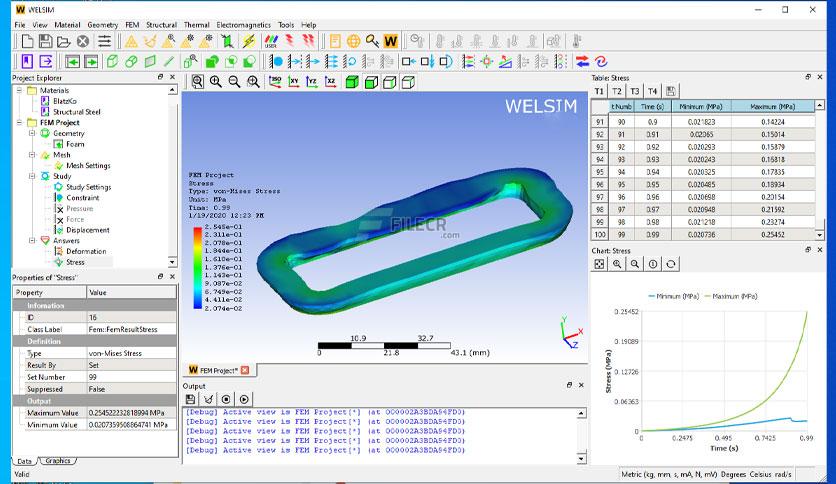Collapse the FEM Project tree node

click(19, 123)
